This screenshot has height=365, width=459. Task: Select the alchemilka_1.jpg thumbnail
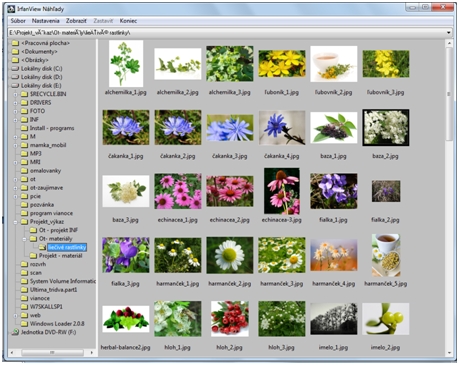[x=126, y=64]
